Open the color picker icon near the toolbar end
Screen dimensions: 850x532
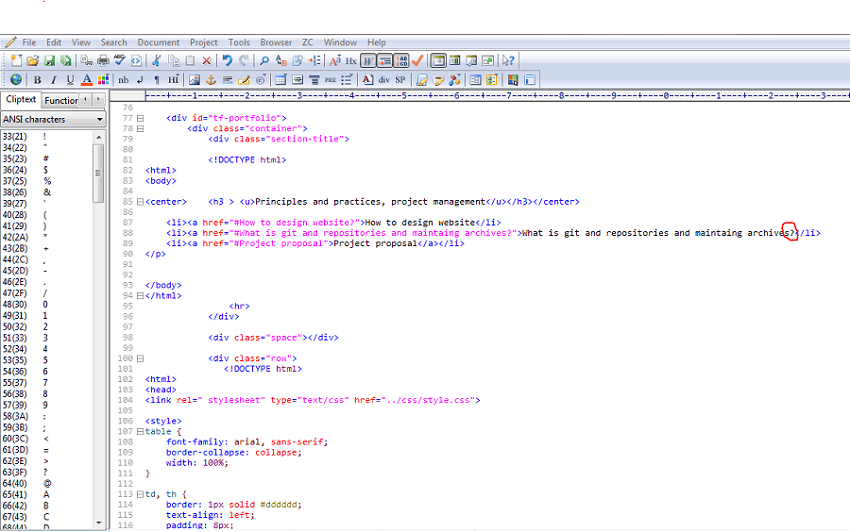click(512, 80)
